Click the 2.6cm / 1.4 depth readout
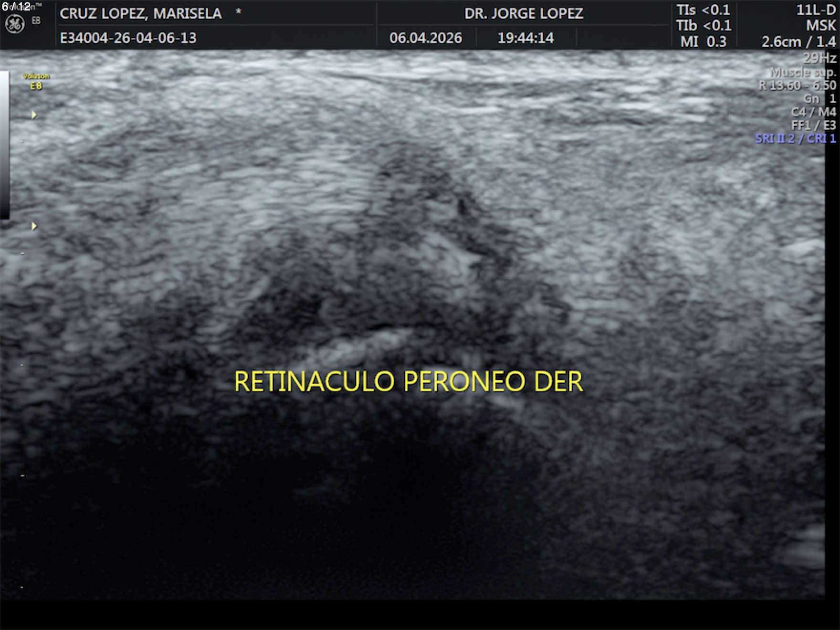 798,42
